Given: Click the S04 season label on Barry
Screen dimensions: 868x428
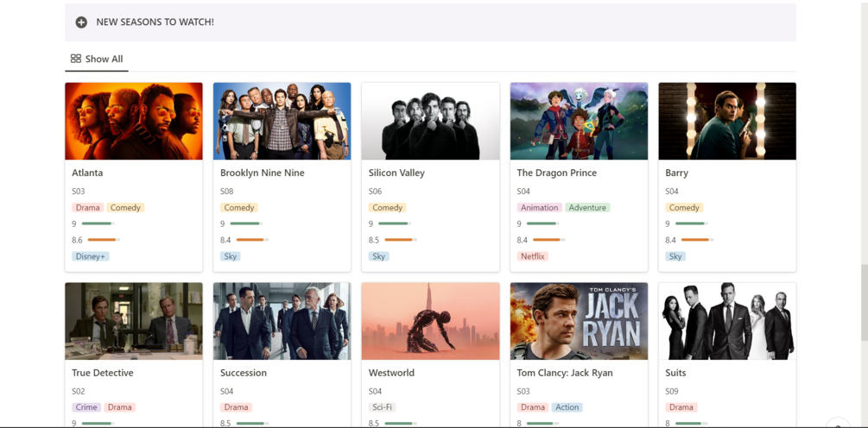Looking at the screenshot, I should (671, 192).
